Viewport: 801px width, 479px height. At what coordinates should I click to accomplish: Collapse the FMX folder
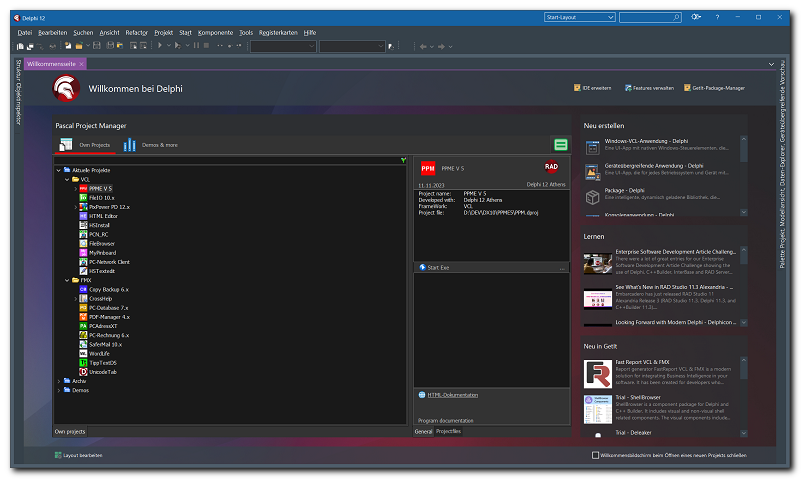pyautogui.click(x=67, y=280)
